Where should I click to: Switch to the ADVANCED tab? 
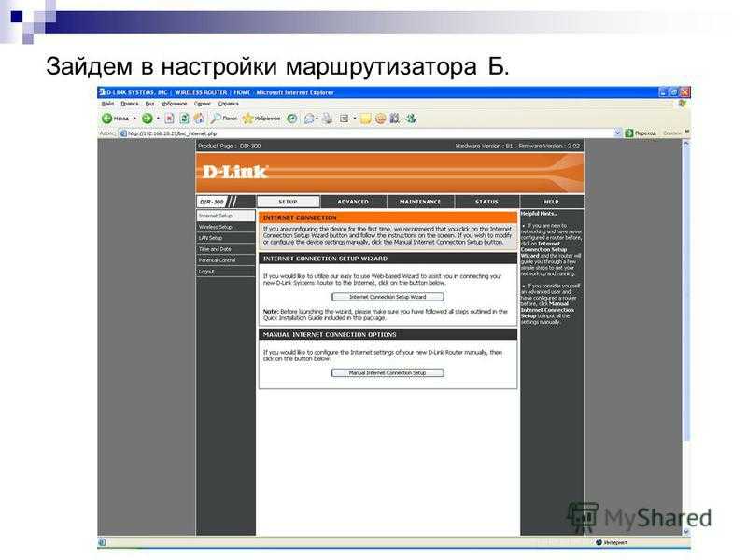pyautogui.click(x=353, y=202)
